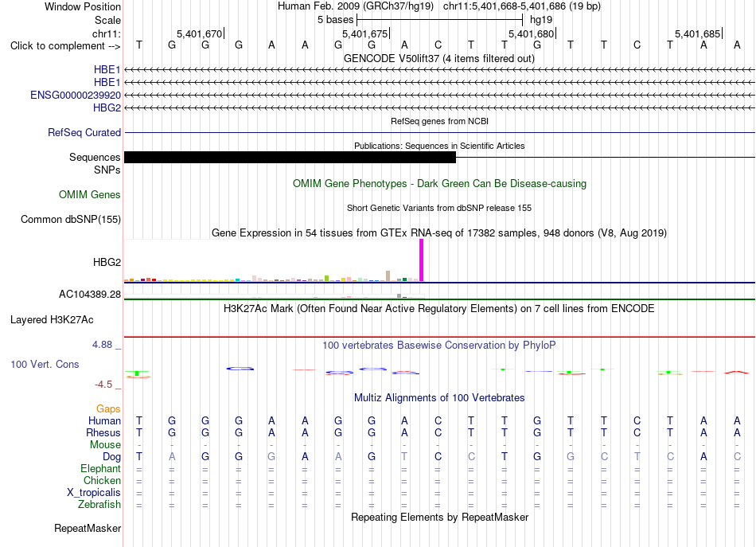Screen dimensions: 756x547
Task: Open 'Basewise Conservation by PhyloP' title
Action: [x=438, y=346]
